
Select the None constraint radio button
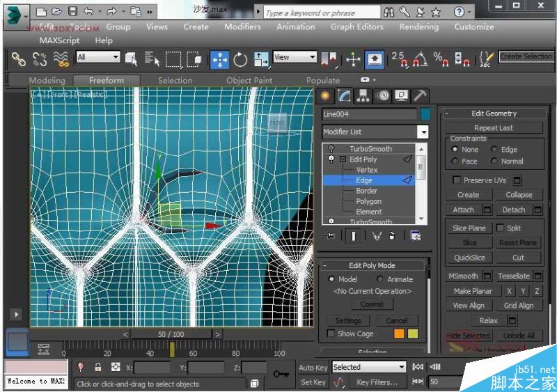[455, 149]
